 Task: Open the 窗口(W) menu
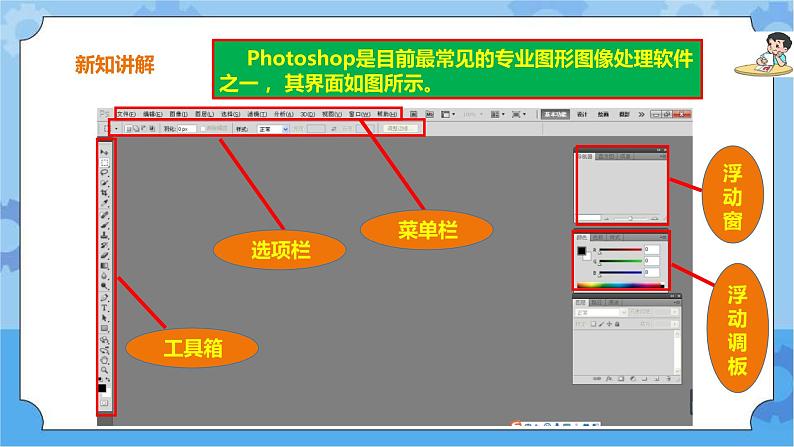[x=360, y=114]
